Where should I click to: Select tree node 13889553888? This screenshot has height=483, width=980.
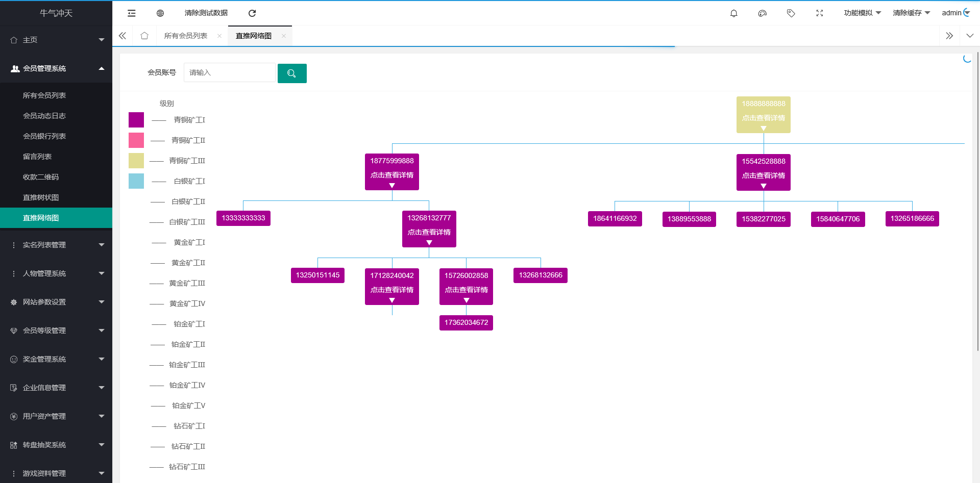689,219
